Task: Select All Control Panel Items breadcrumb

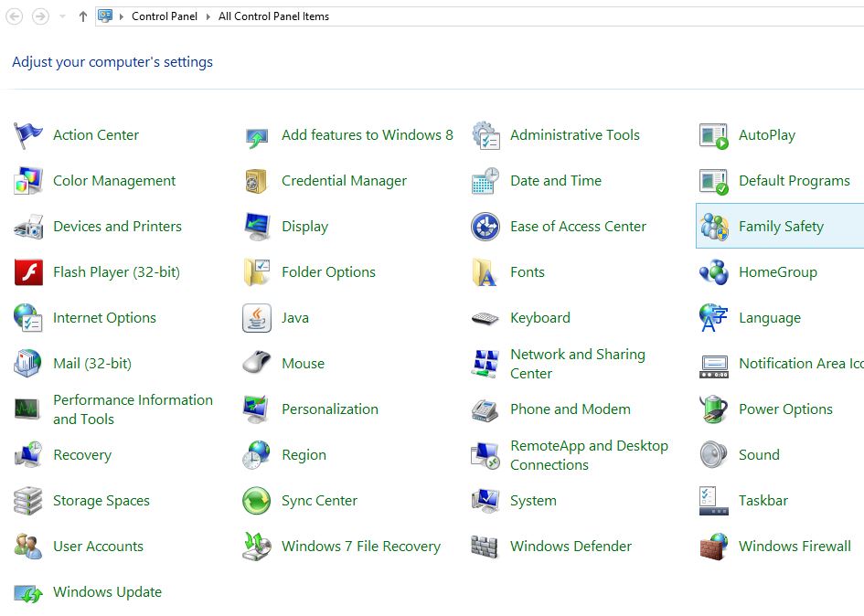Action: (273, 16)
